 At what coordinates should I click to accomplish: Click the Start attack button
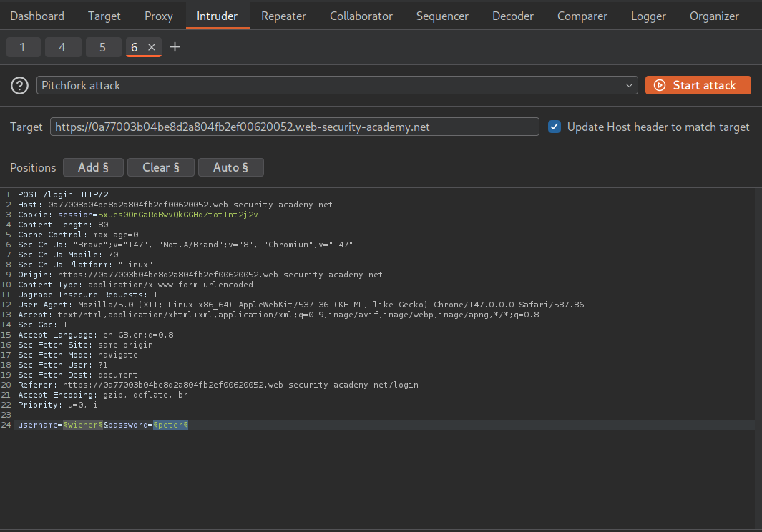[x=698, y=86]
